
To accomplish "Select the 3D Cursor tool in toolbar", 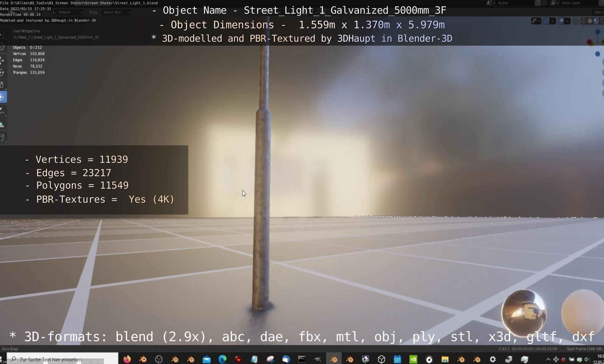I will 2,47.
